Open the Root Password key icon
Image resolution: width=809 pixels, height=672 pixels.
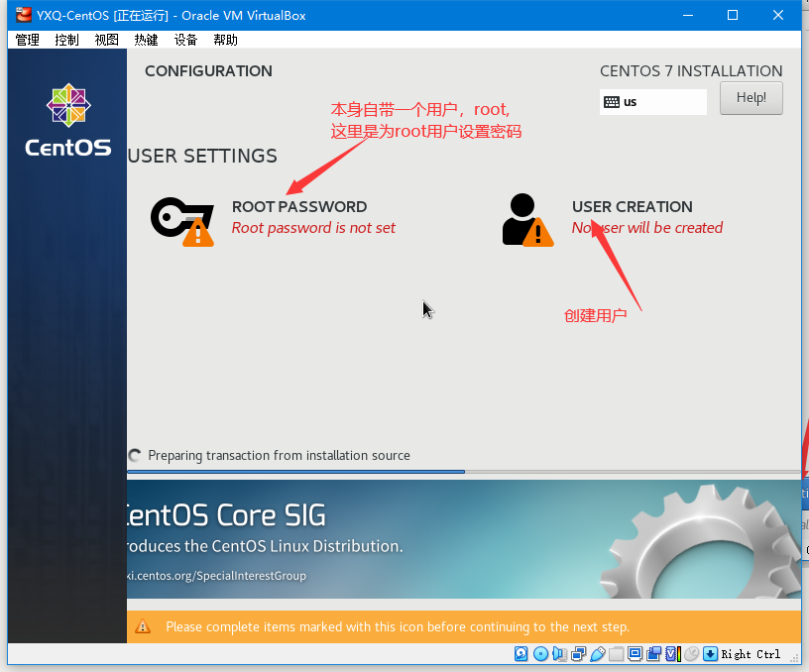pyautogui.click(x=181, y=218)
